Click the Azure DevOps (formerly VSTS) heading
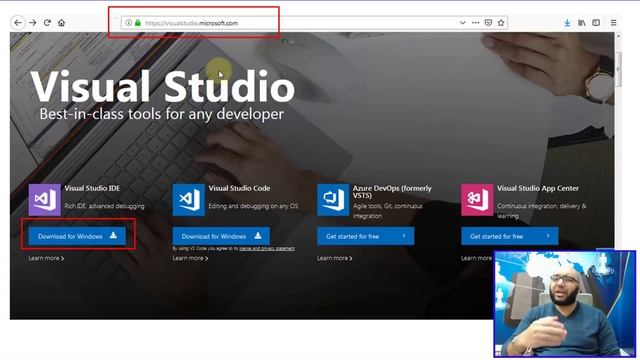Image resolution: width=640 pixels, height=360 pixels. point(392,192)
